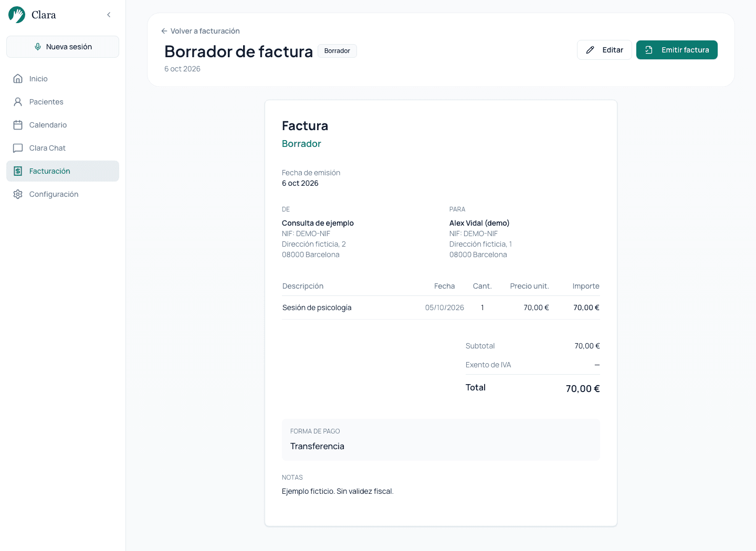Click the Precio unit. column header
Image resolution: width=756 pixels, height=551 pixels.
pyautogui.click(x=529, y=286)
